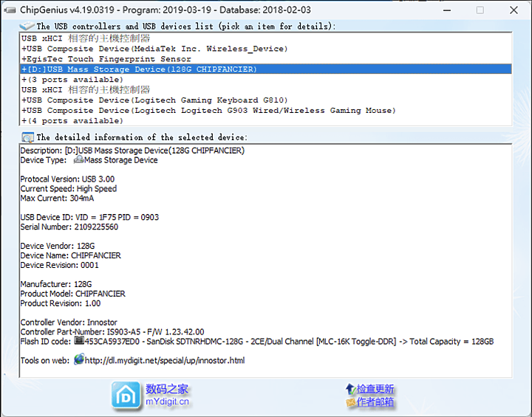This screenshot has height=417, width=532.
Task: Select the 128G CHIPFANCIER mass storage entry
Action: point(266,69)
